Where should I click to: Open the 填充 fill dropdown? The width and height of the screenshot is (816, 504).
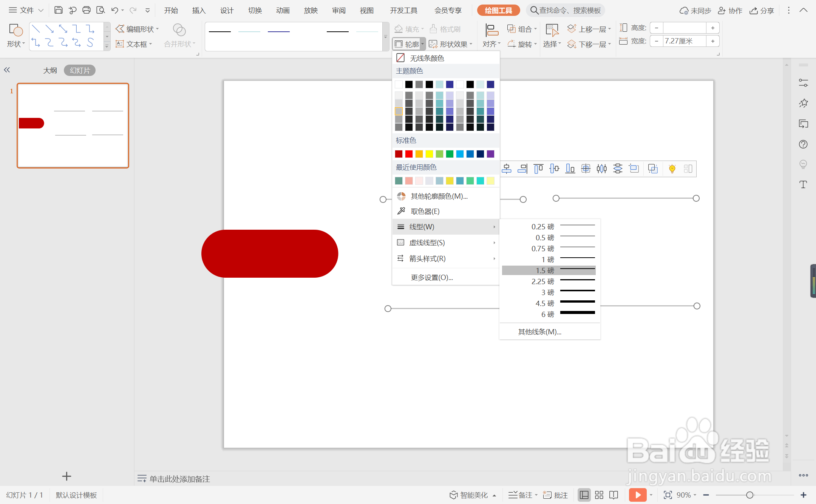[409, 29]
